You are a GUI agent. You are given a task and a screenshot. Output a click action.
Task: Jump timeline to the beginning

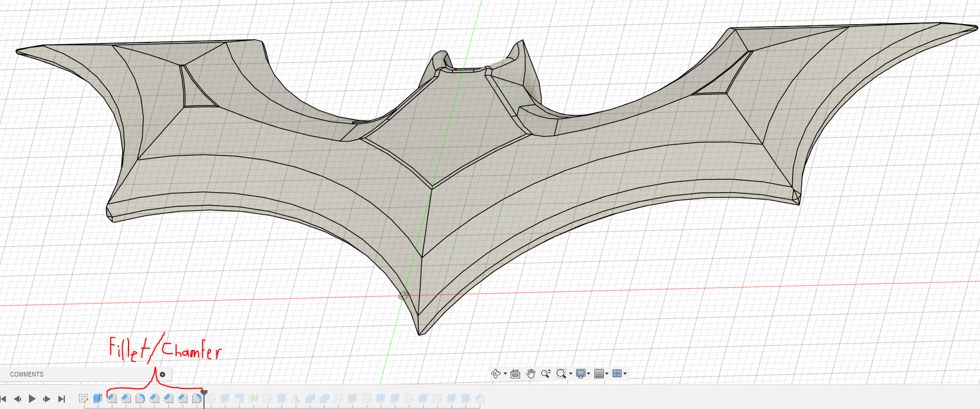click(3, 399)
